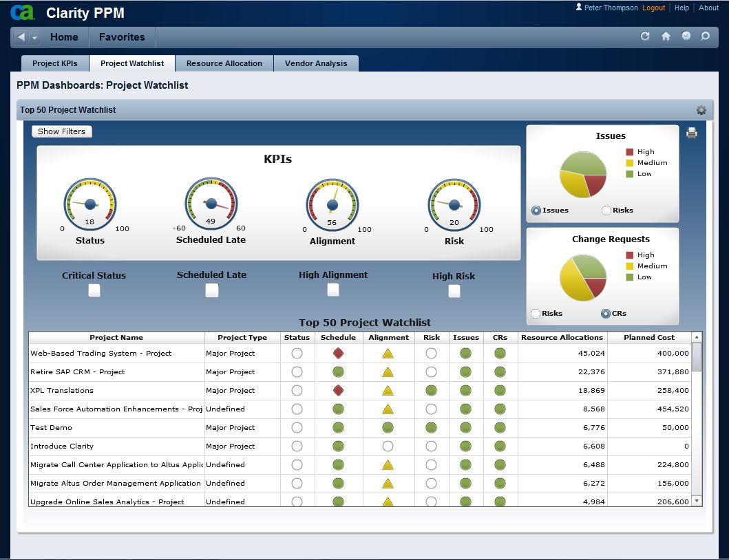Refresh the page using the refresh icon
The image size is (729, 560).
tap(645, 36)
